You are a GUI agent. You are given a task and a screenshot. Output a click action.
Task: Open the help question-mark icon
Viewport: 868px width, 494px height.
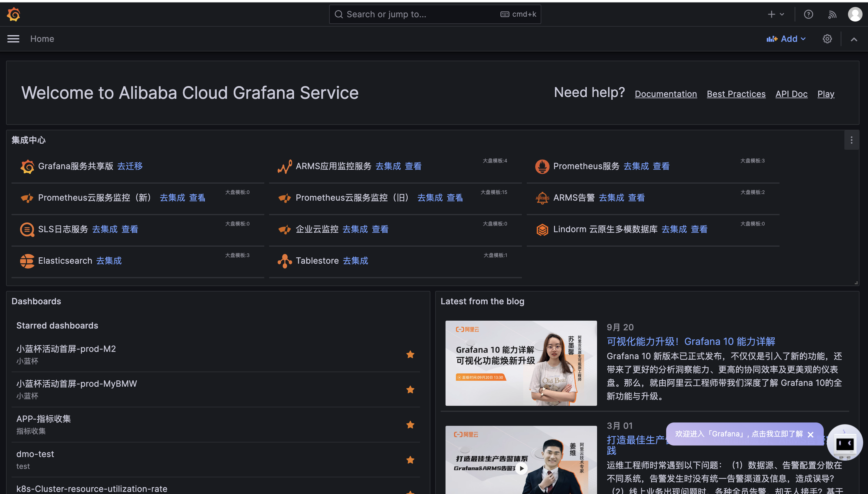pyautogui.click(x=808, y=14)
